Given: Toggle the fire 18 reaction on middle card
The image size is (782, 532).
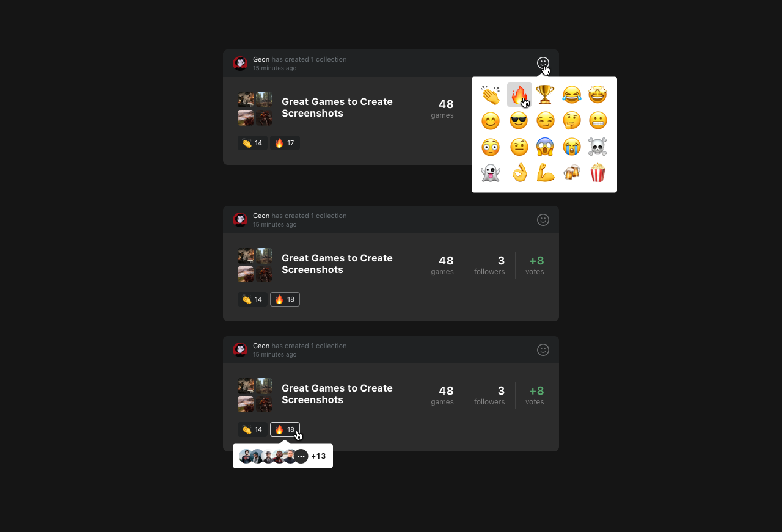Looking at the screenshot, I should [285, 299].
